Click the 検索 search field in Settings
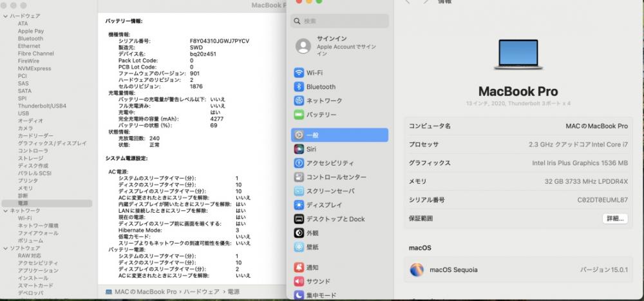 coord(339,21)
